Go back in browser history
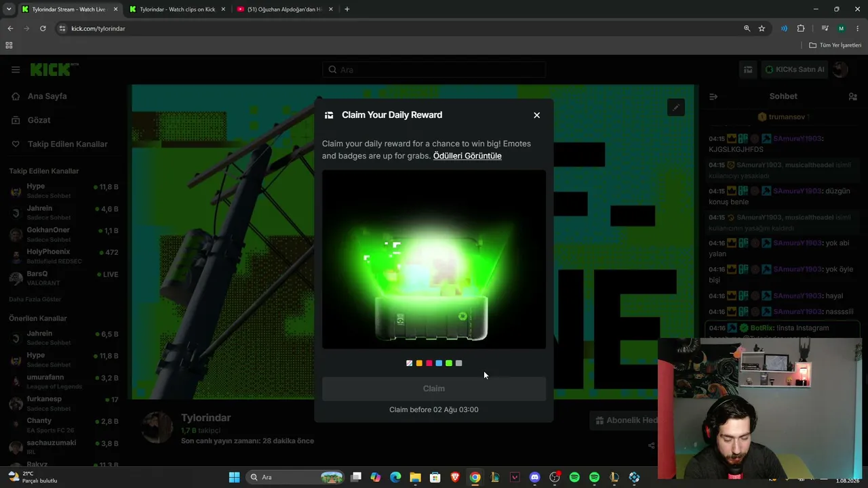The height and width of the screenshot is (488, 868). click(x=10, y=28)
